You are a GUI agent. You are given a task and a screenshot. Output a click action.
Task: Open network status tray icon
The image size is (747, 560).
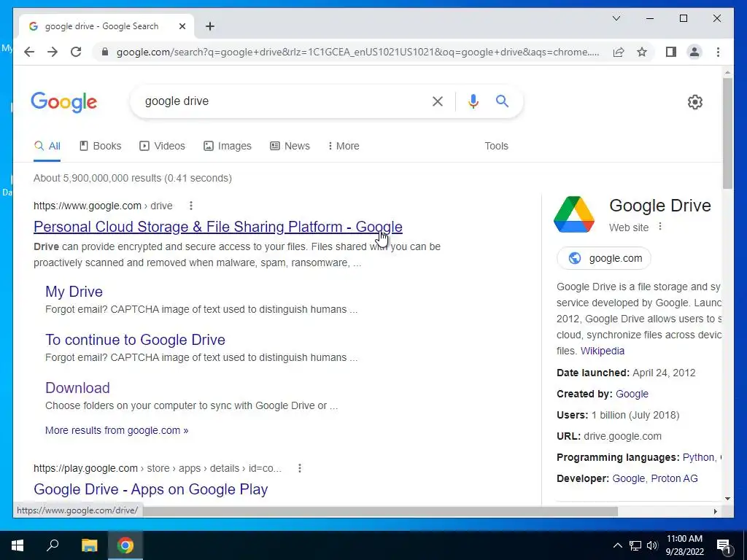(x=635, y=545)
